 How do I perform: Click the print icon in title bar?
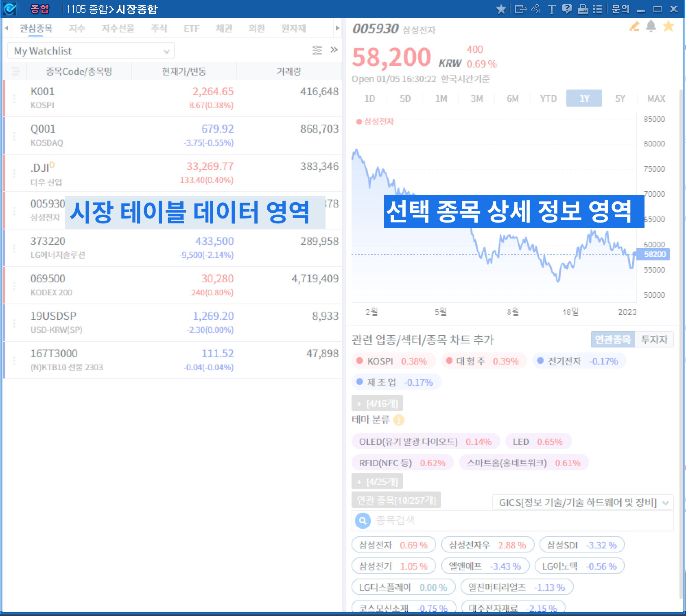coord(583,9)
